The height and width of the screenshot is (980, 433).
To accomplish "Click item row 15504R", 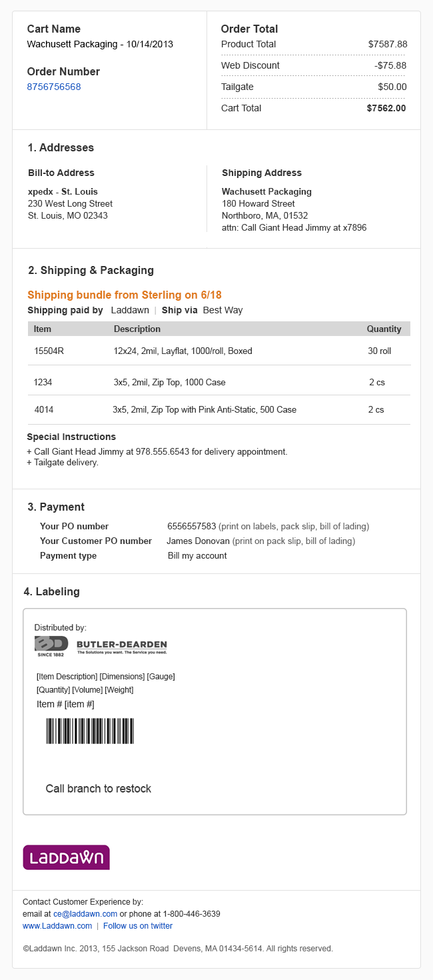I will (219, 351).
